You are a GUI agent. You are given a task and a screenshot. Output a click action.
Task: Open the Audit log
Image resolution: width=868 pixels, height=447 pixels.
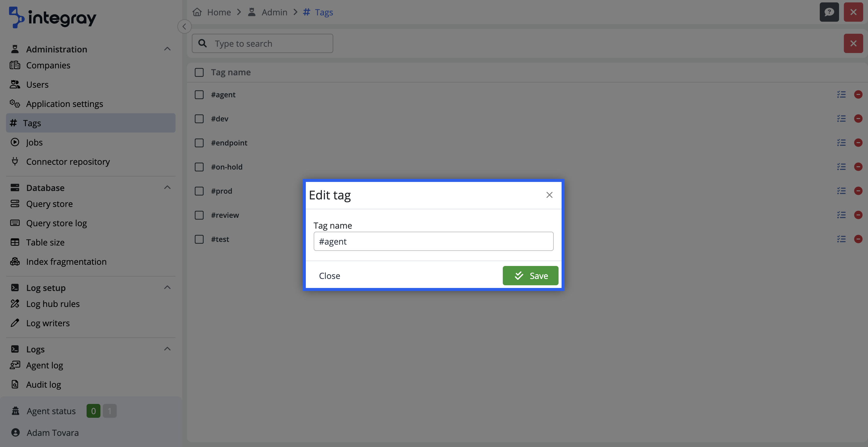tap(43, 384)
